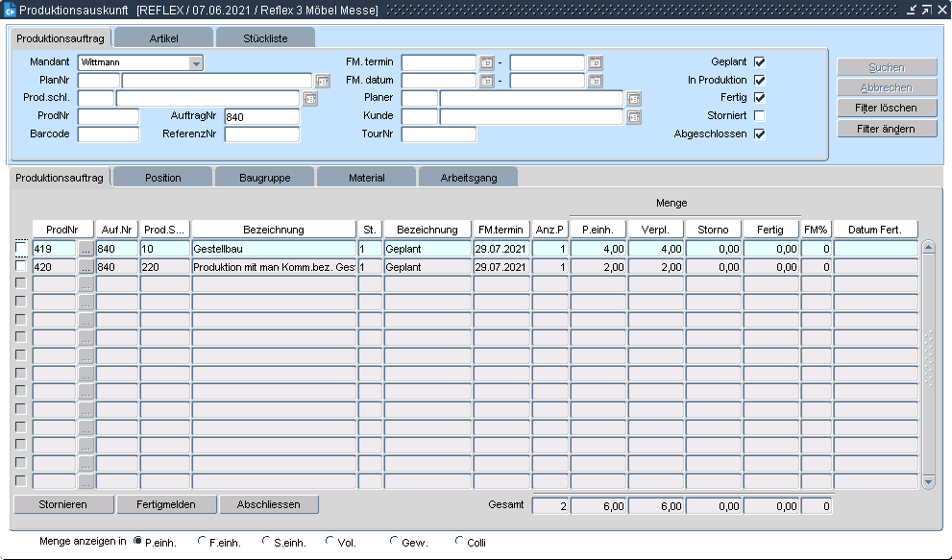
Task: Enable the Storniert checkbox
Action: pyautogui.click(x=760, y=116)
